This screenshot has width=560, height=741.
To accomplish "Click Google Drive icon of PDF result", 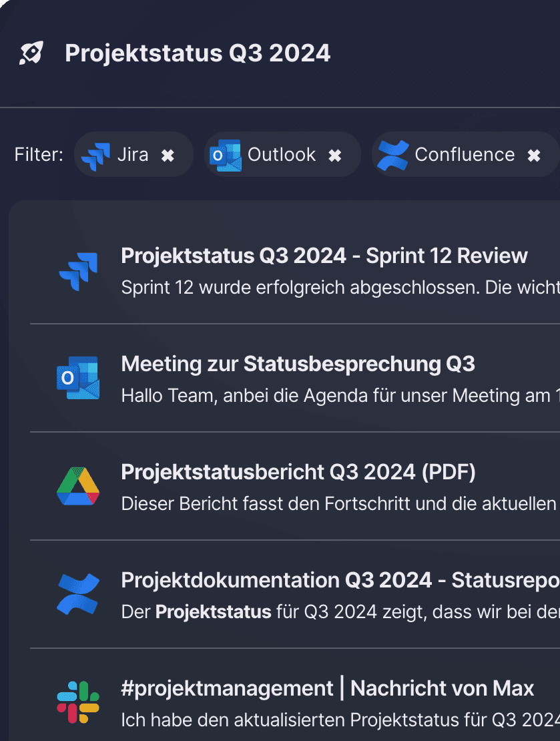I will tap(78, 487).
